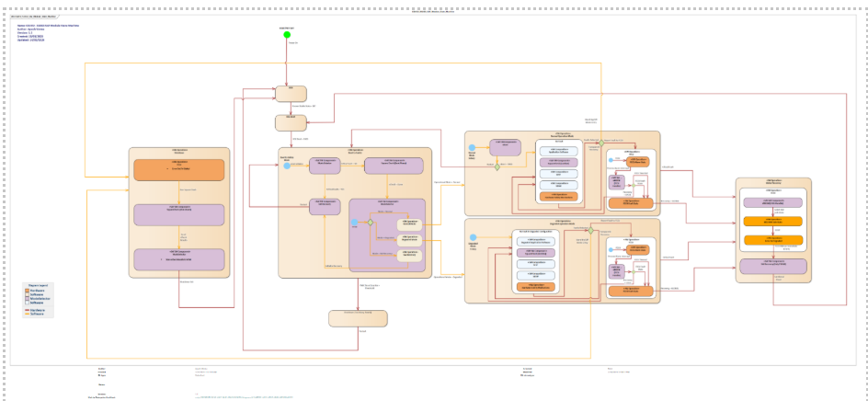This screenshot has height=401, width=868.
Task: Select the green initial Power On node
Action: 287,35
